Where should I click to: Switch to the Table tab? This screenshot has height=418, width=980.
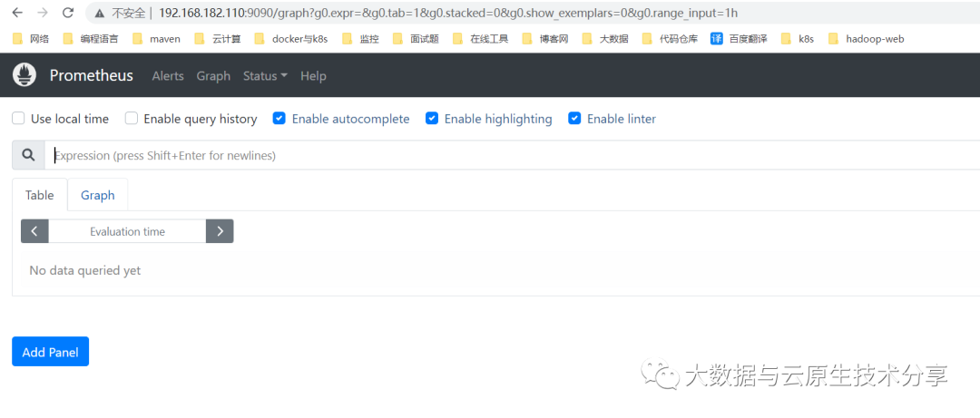coord(39,195)
